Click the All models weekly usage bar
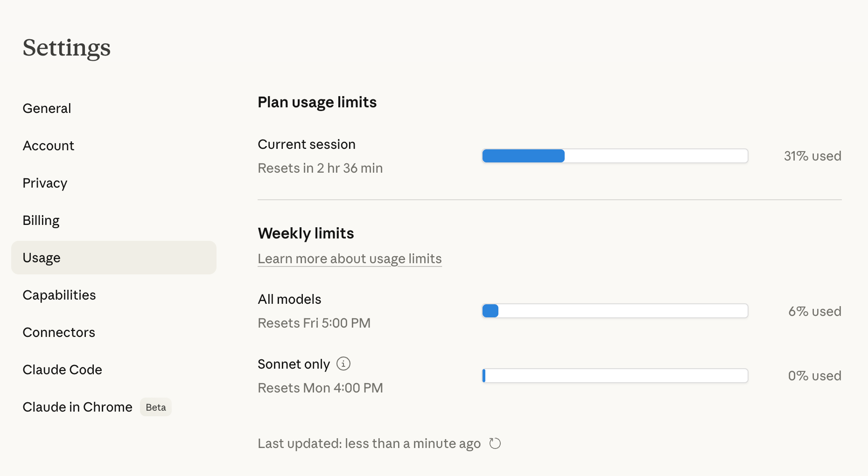This screenshot has width=868, height=476. click(615, 311)
